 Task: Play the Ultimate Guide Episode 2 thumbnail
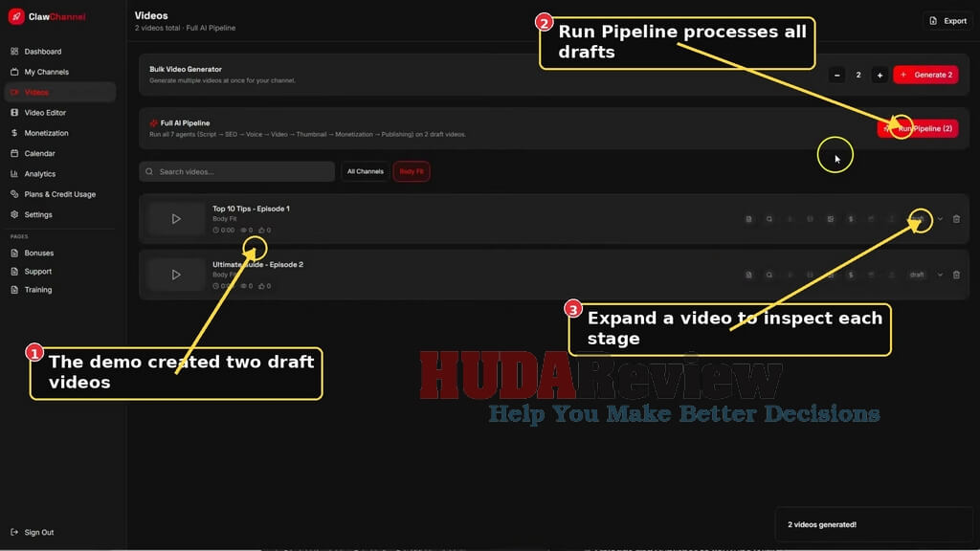point(176,275)
